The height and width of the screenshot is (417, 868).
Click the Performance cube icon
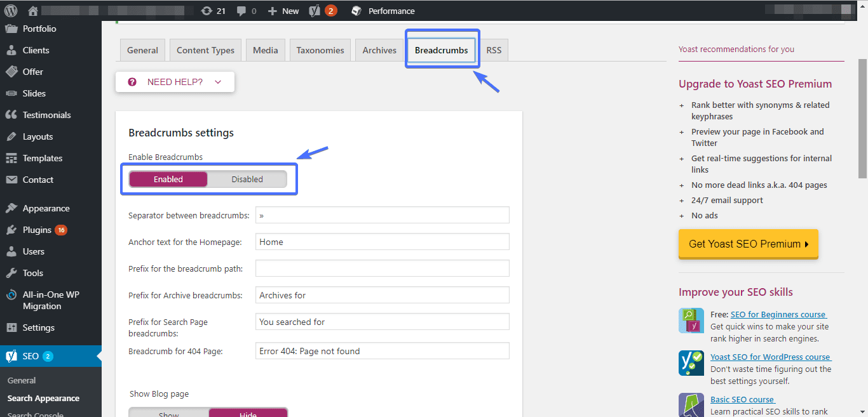[x=356, y=11]
